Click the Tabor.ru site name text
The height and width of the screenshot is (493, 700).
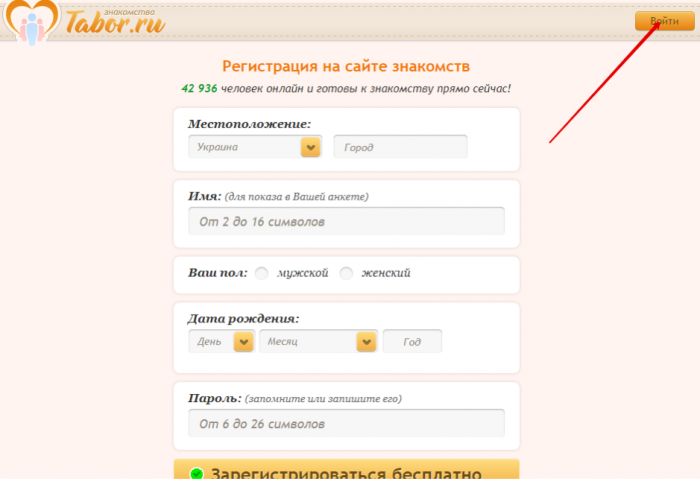point(115,22)
